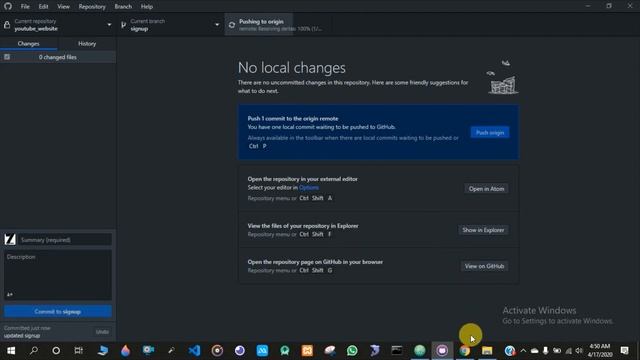The height and width of the screenshot is (360, 640).
Task: Click the GitHub logo in title bar
Action: (8, 6)
